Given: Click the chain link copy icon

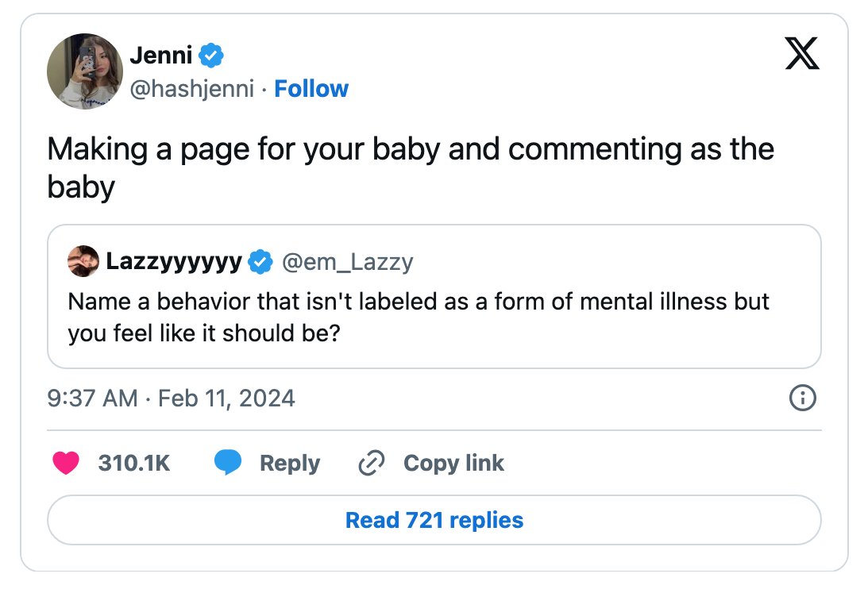Looking at the screenshot, I should click(x=372, y=463).
